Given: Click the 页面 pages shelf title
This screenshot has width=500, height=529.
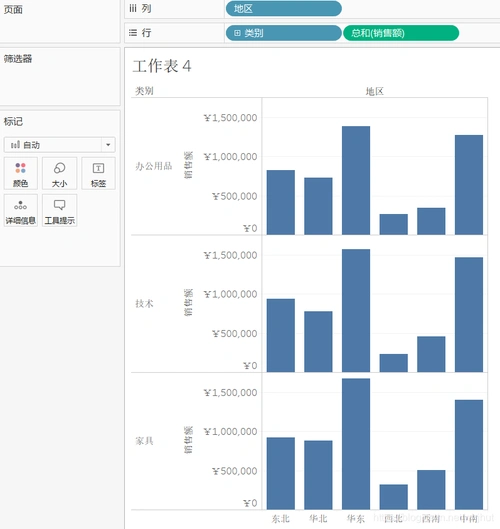Looking at the screenshot, I should (x=13, y=9).
